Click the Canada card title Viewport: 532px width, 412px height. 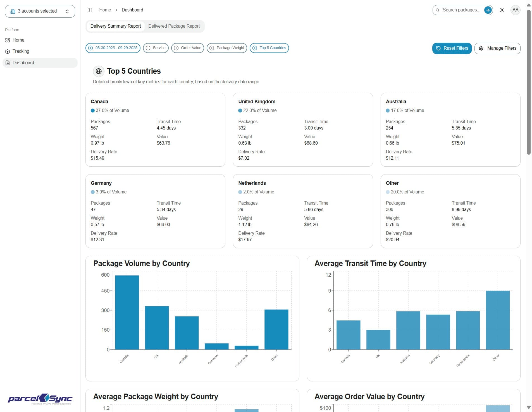99,102
